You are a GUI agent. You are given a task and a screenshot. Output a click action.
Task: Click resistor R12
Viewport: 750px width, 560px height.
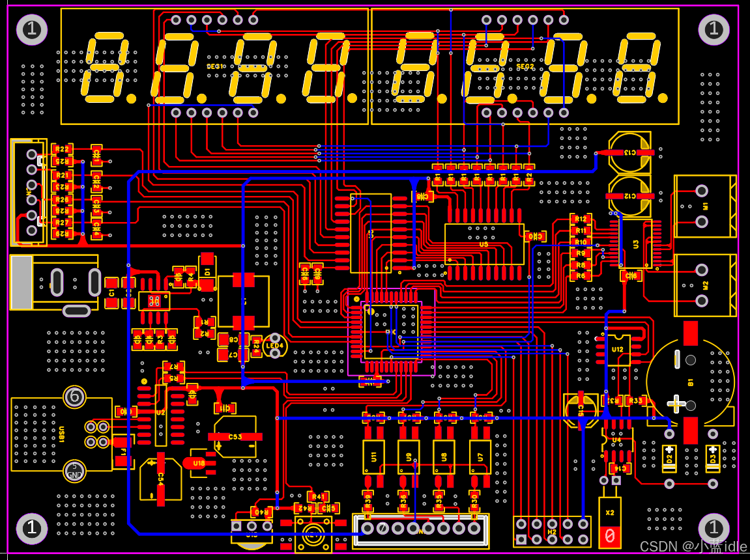[x=581, y=219]
